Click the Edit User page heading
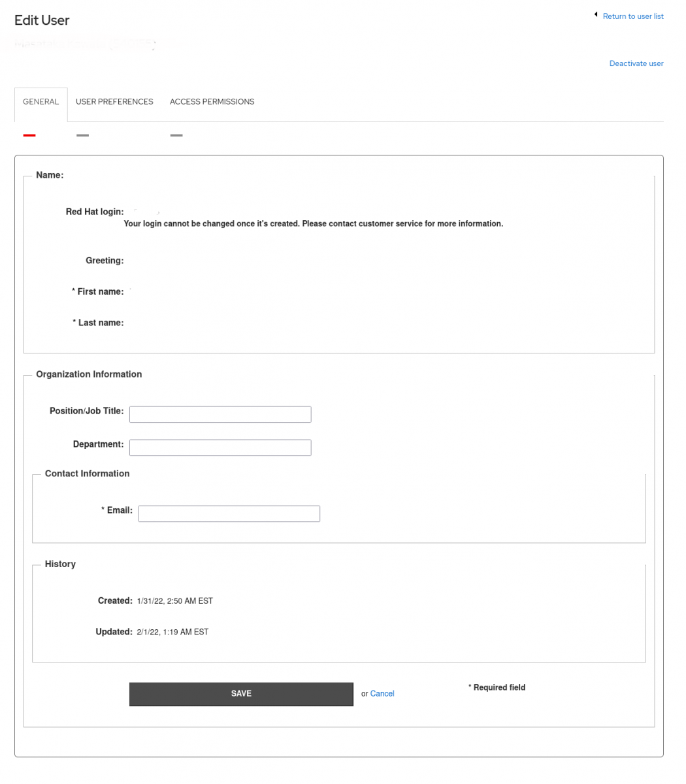Screen dimensions: 686x784 click(42, 20)
